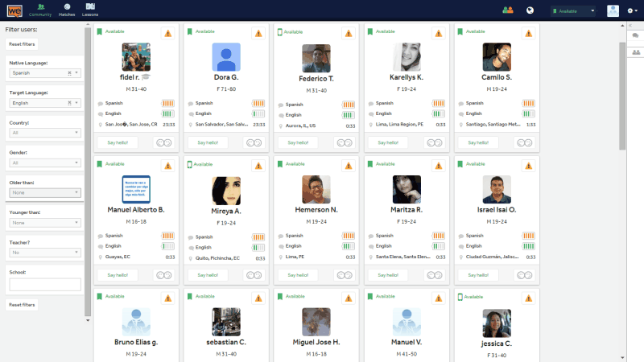
Task: Click warning icon on Manuel Alberto B. card
Action: [x=168, y=166]
